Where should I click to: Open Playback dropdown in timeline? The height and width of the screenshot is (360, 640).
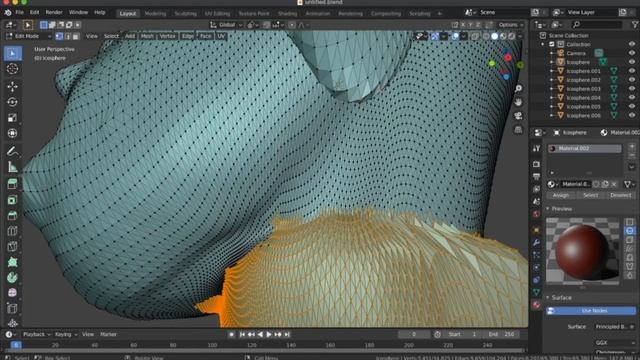(36, 335)
